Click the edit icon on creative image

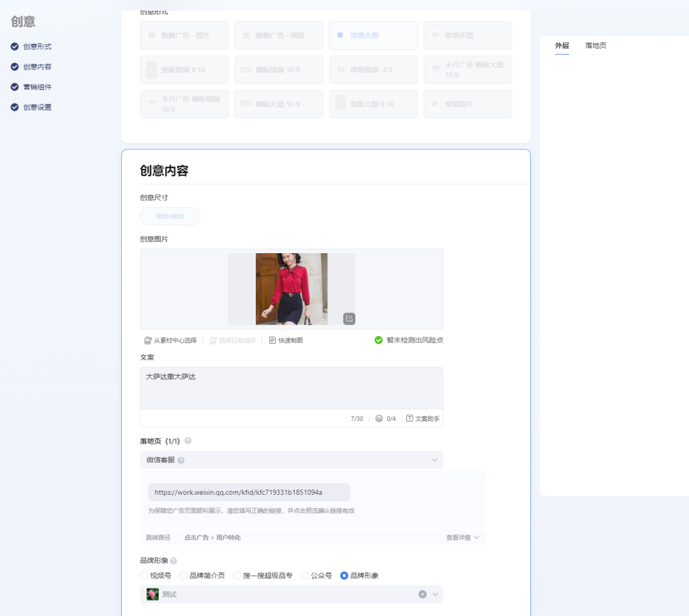click(x=349, y=319)
